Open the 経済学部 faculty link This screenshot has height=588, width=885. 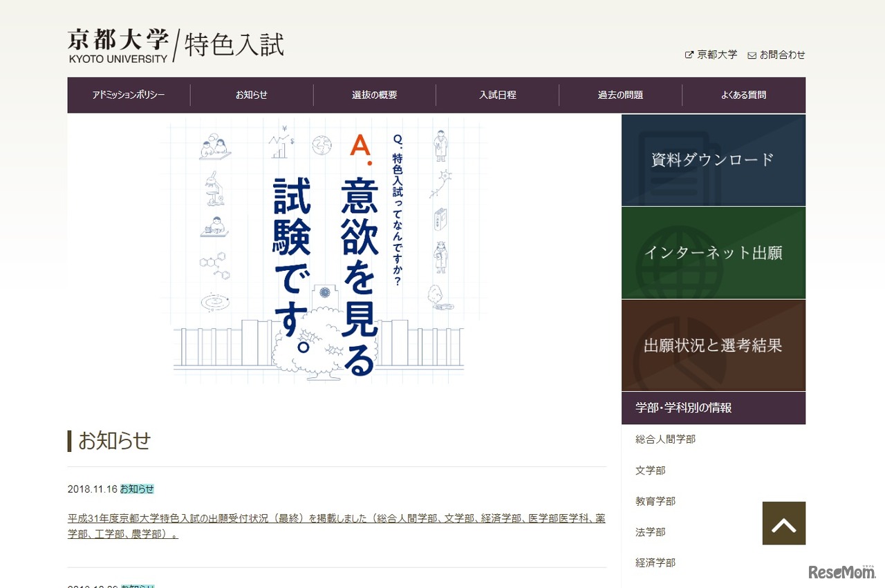coord(655,562)
